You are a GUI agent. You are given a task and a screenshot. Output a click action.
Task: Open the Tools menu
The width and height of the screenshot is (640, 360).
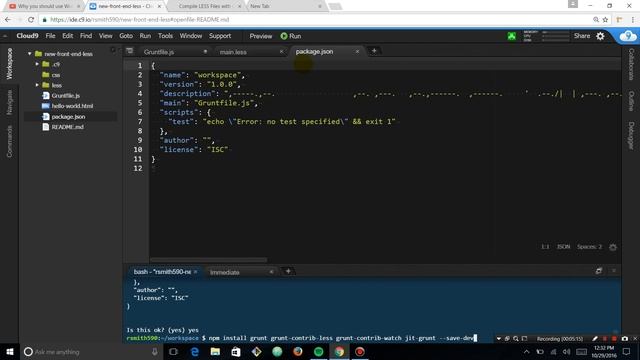(x=165, y=36)
